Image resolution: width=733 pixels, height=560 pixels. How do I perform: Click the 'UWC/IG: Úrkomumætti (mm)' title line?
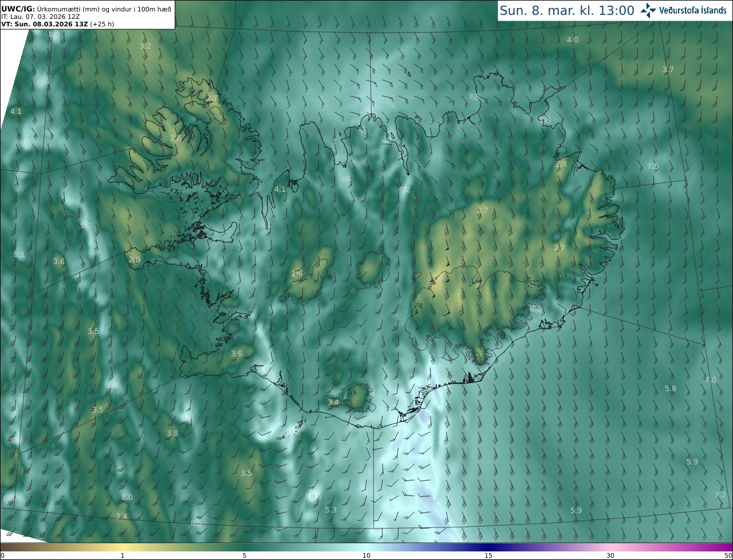coord(86,9)
